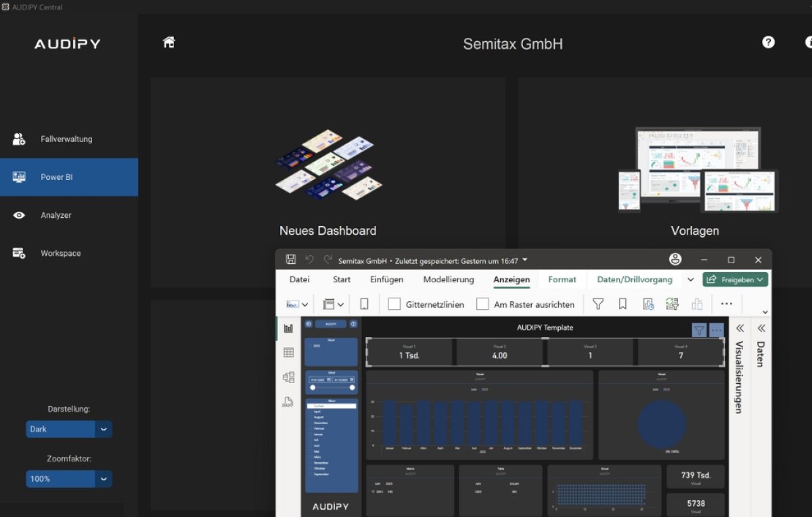The width and height of the screenshot is (812, 517).
Task: Open the Zoomfaktor dropdown showing 100%
Action: point(69,479)
